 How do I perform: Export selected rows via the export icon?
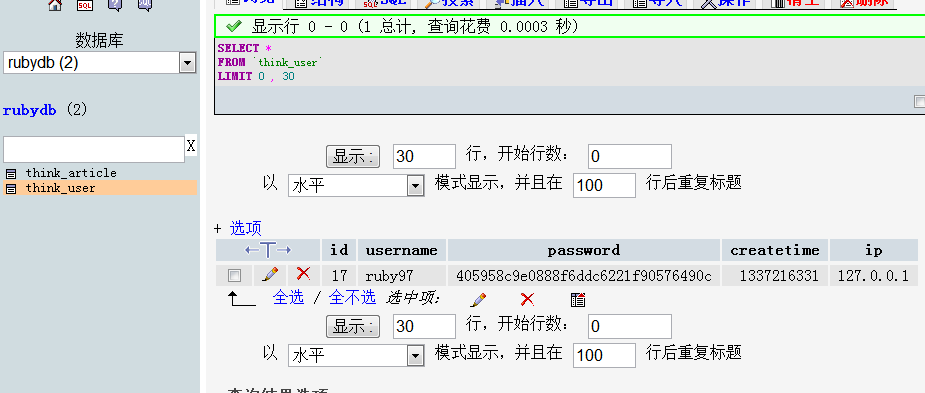[x=578, y=300]
